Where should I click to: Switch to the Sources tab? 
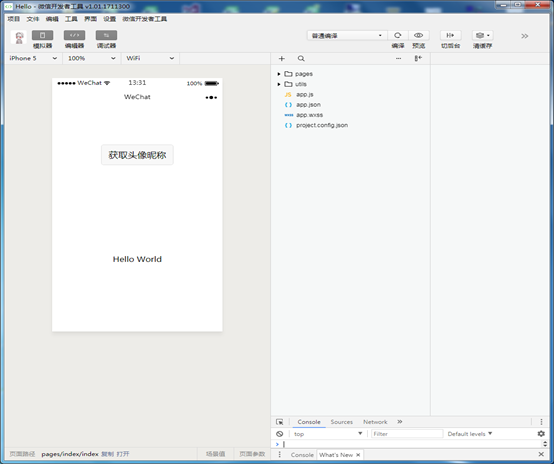coord(342,422)
